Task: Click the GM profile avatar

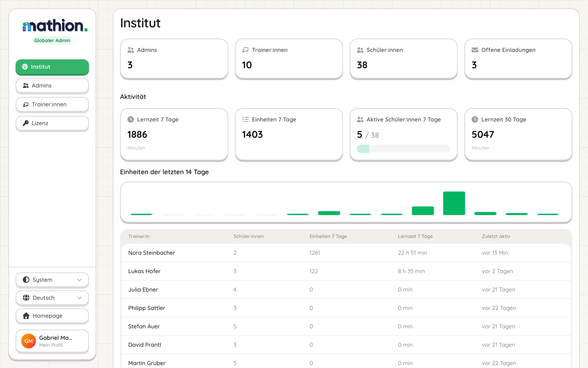Action: pyautogui.click(x=28, y=341)
